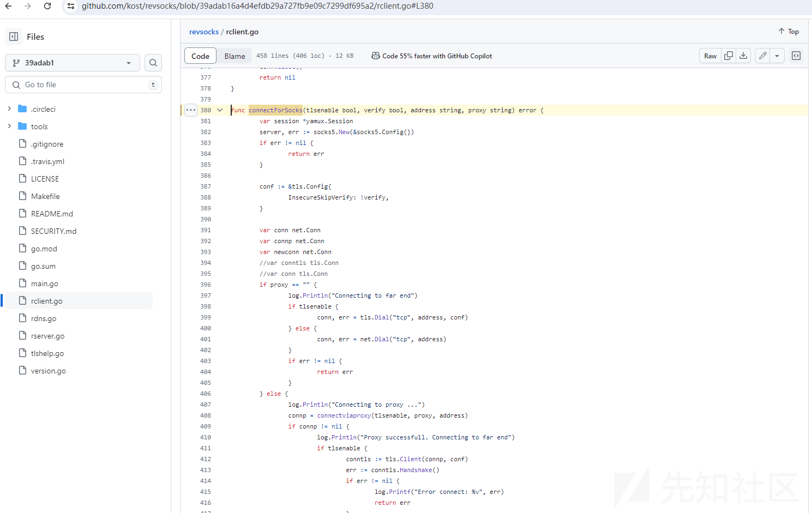
Task: Open site information icon in the address bar
Action: pyautogui.click(x=70, y=6)
